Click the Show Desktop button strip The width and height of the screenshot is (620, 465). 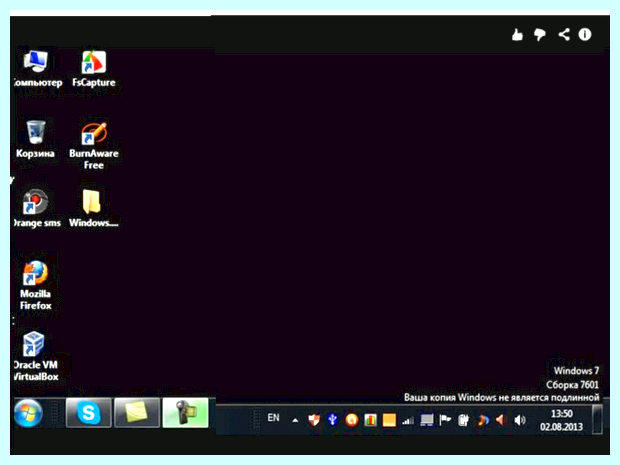pyautogui.click(x=597, y=420)
